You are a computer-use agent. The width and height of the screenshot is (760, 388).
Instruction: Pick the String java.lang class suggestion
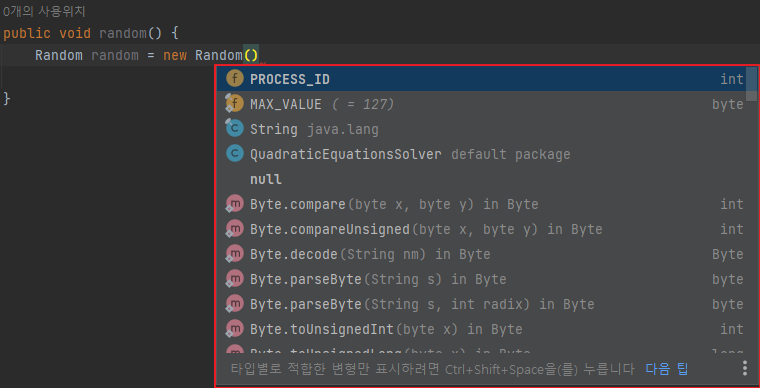point(481,129)
